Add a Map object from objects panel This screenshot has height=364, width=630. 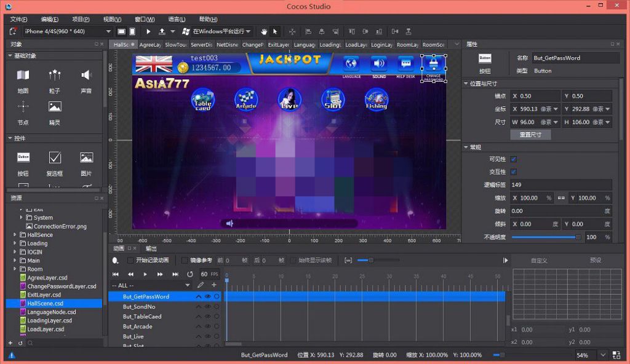tap(23, 81)
